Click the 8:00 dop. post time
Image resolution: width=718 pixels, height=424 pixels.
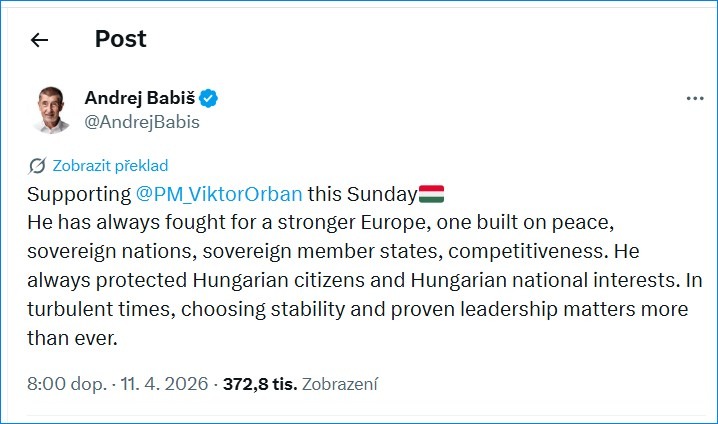(x=59, y=384)
